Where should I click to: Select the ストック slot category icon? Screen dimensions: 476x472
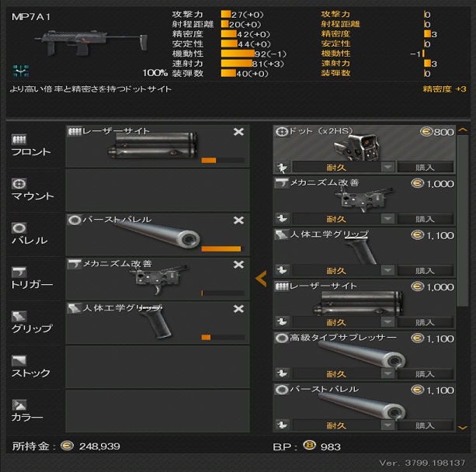pos(19,361)
